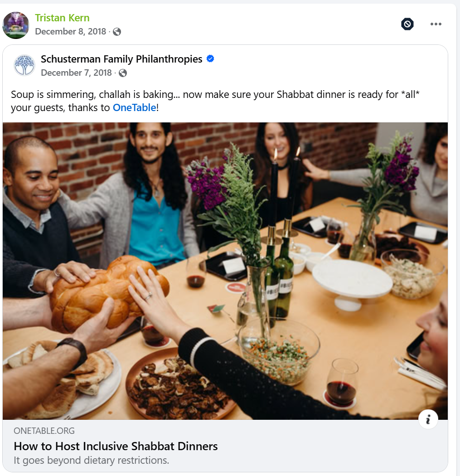Image resolution: width=460 pixels, height=476 pixels.
Task: Open the December 8, 2018 post timestamp
Action: coord(70,32)
